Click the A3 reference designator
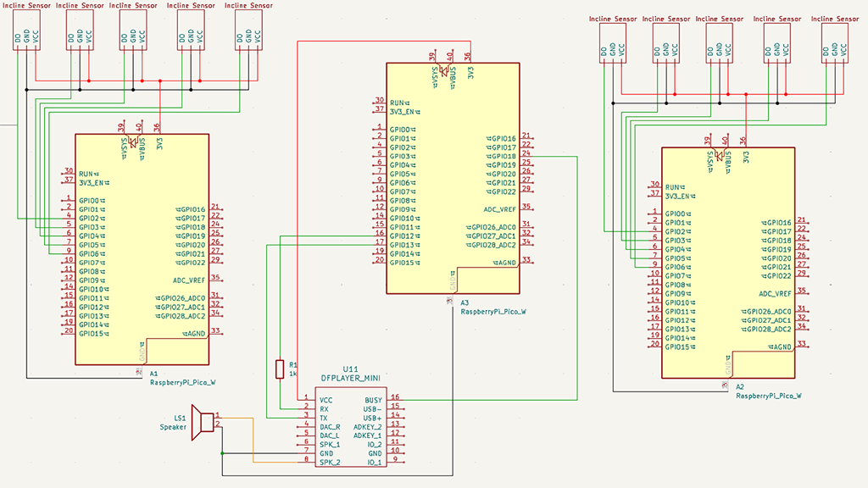868x488 pixels. tap(465, 302)
